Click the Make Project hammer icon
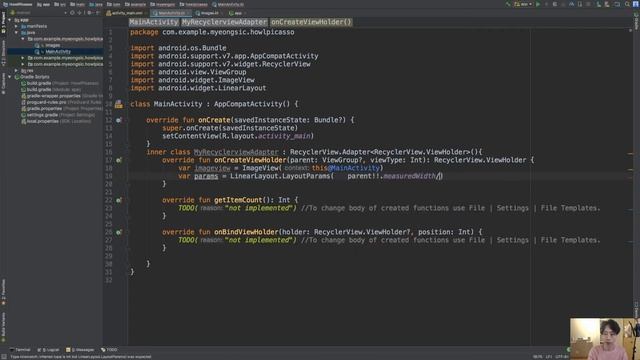 [508, 4]
